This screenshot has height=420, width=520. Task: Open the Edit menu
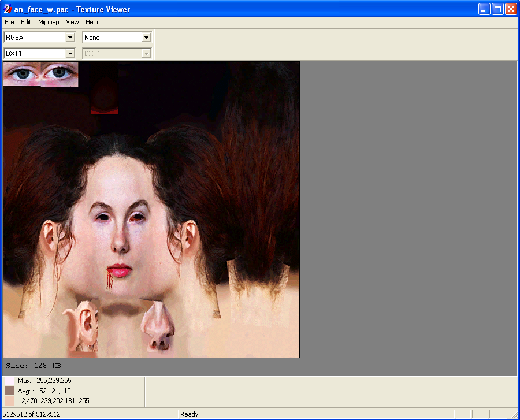pyautogui.click(x=26, y=22)
